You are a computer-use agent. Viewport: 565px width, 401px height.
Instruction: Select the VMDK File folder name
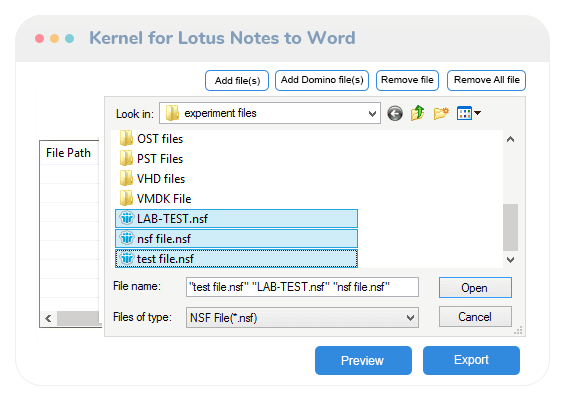coord(164,199)
